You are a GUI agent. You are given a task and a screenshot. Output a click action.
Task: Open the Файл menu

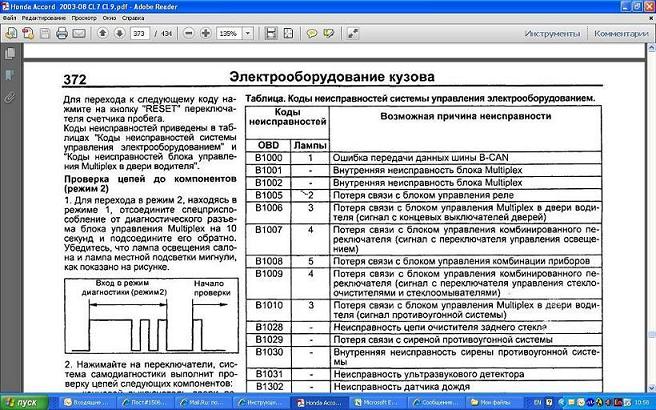click(9, 18)
